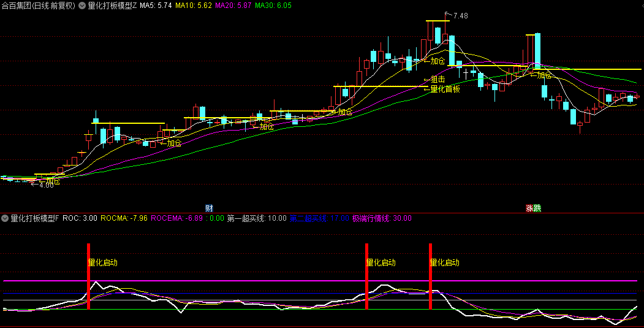Image resolution: width=644 pixels, height=328 pixels.
Task: Click 第一超买线: 10.00 label
Action: pyautogui.click(x=257, y=218)
